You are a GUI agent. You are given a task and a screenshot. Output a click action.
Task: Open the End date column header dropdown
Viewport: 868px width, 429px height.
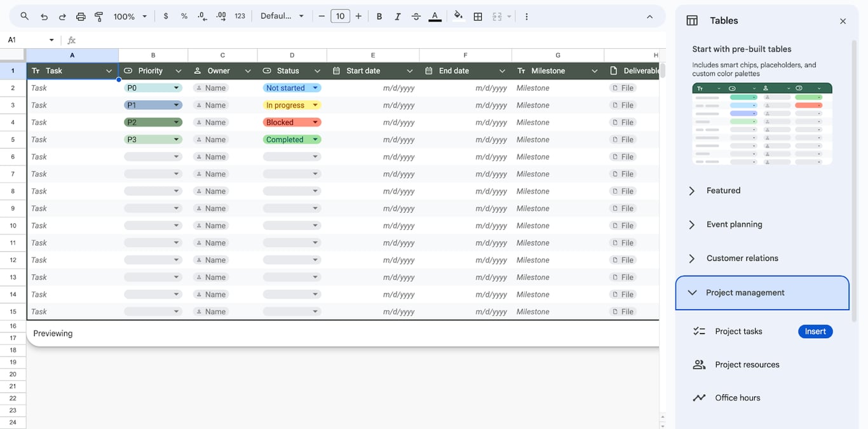[x=502, y=71]
